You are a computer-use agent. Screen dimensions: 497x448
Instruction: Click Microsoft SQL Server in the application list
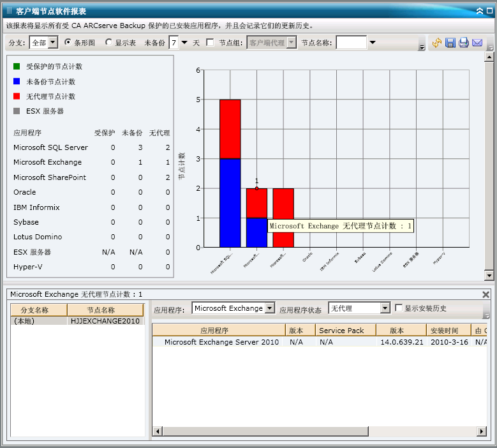coord(50,147)
